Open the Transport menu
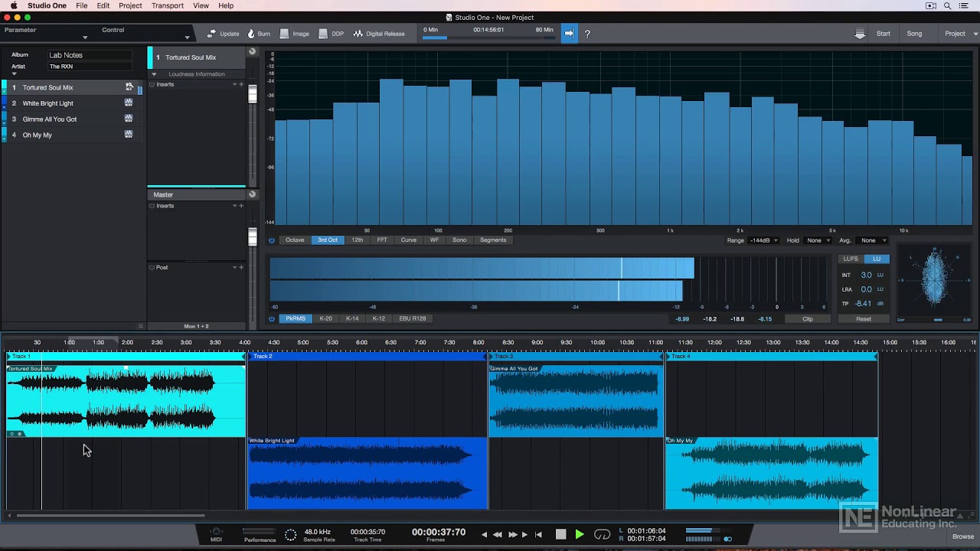 click(x=167, y=5)
